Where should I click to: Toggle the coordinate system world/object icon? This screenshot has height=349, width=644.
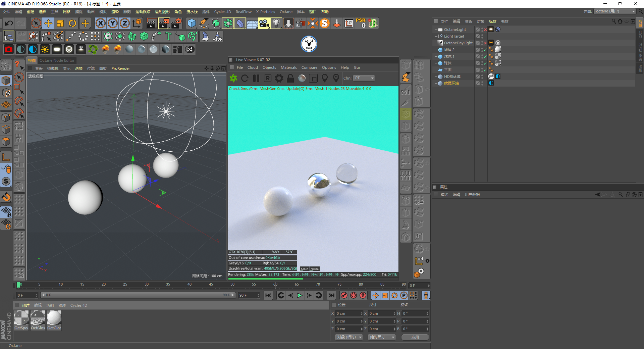137,23
